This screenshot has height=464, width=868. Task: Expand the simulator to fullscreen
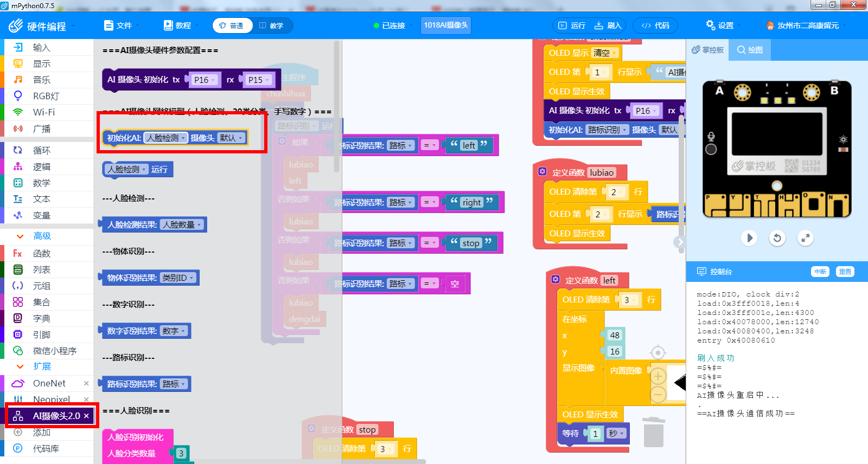click(x=806, y=238)
